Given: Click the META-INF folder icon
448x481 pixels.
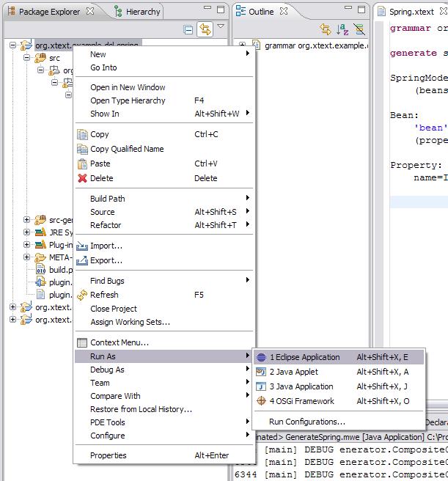Looking at the screenshot, I should click(40, 257).
